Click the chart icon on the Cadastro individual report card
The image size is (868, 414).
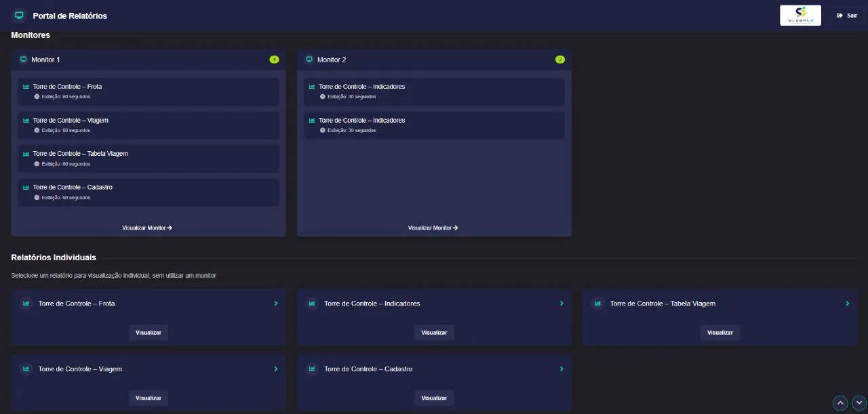point(312,369)
